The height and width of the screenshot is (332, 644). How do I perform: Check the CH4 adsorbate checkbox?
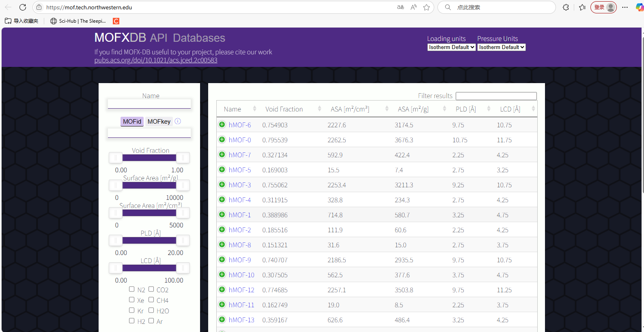click(151, 300)
